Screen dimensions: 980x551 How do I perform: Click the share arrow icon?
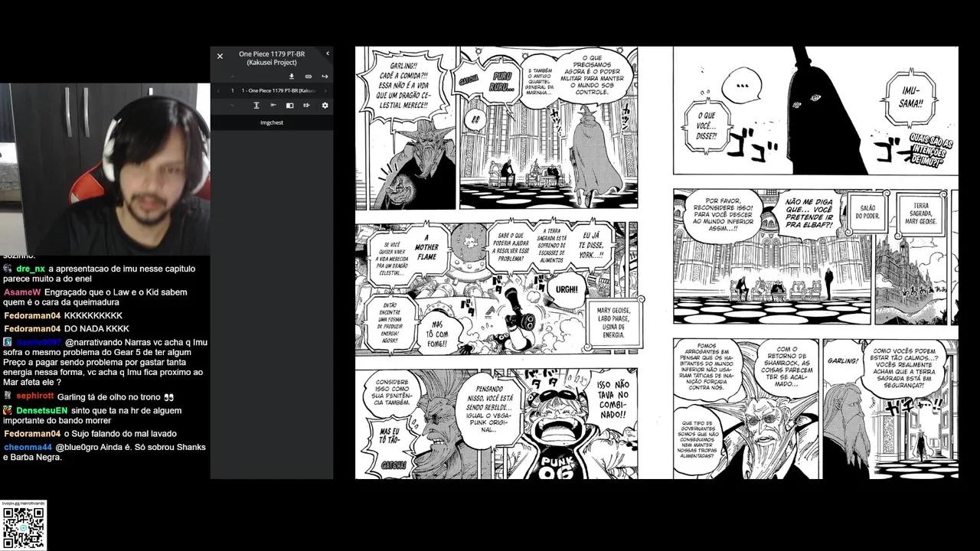coord(325,77)
